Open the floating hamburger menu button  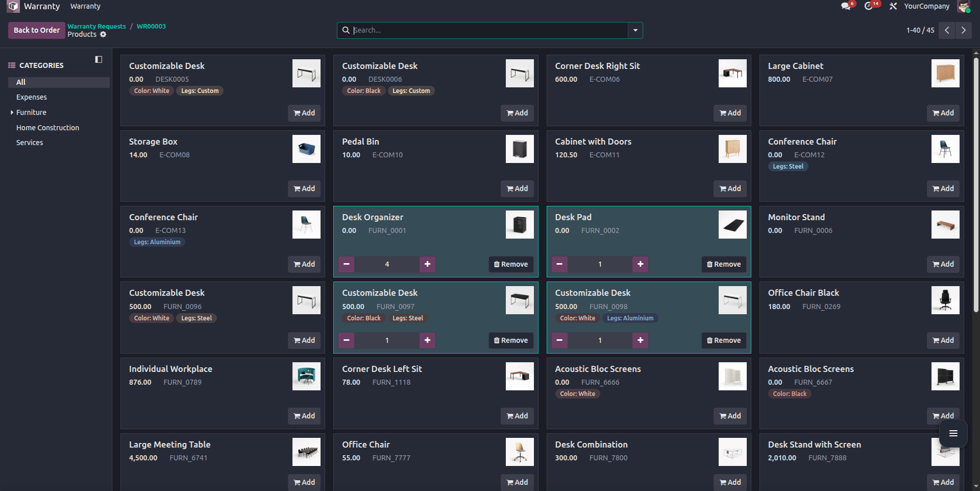[953, 433]
